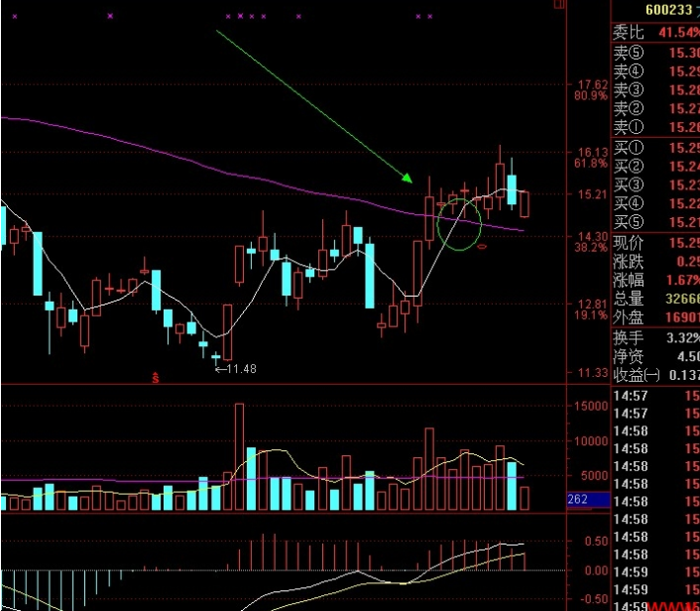
Task: Click the 涨幅 1.67% change value
Action: 682,280
